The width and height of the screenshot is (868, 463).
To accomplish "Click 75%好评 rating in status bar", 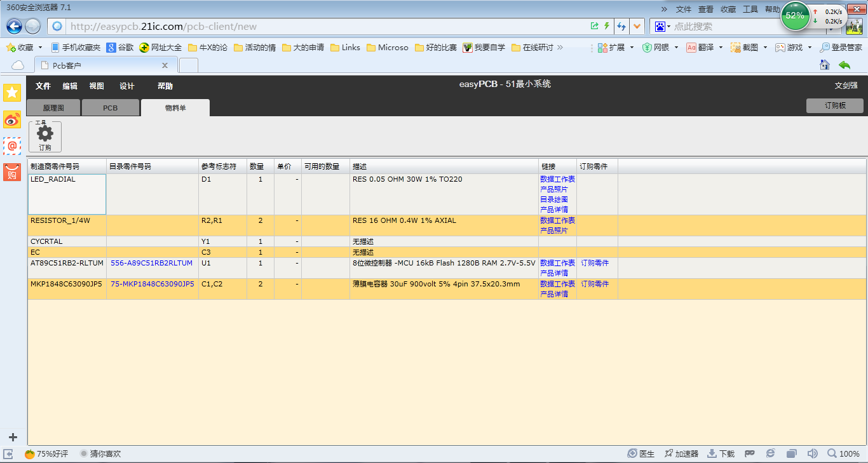I will click(x=46, y=453).
